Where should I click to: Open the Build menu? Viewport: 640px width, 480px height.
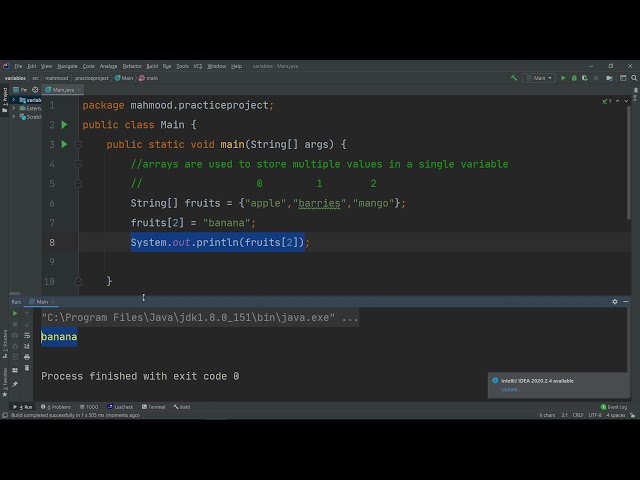coord(152,66)
